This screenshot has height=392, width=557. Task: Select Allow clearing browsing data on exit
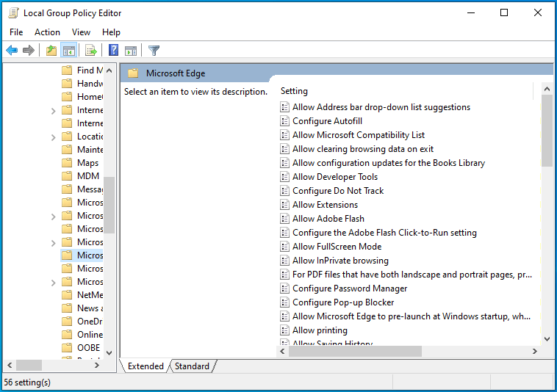click(x=363, y=149)
